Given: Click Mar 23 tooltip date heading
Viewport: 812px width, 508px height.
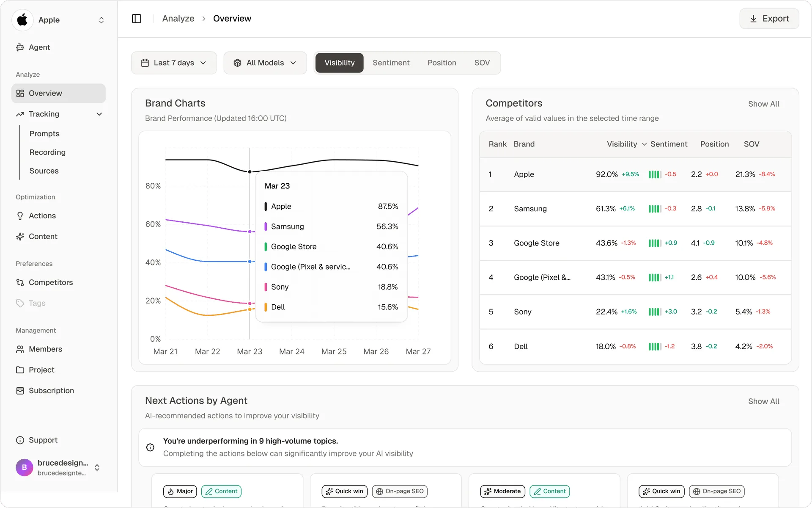Looking at the screenshot, I should pyautogui.click(x=277, y=186).
